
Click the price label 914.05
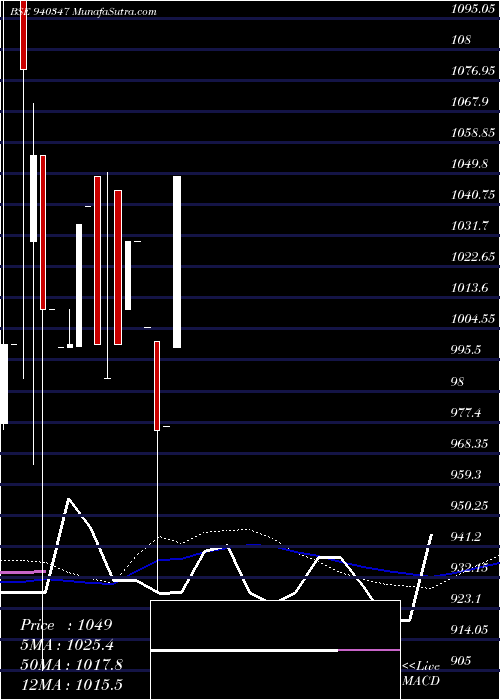tap(470, 629)
